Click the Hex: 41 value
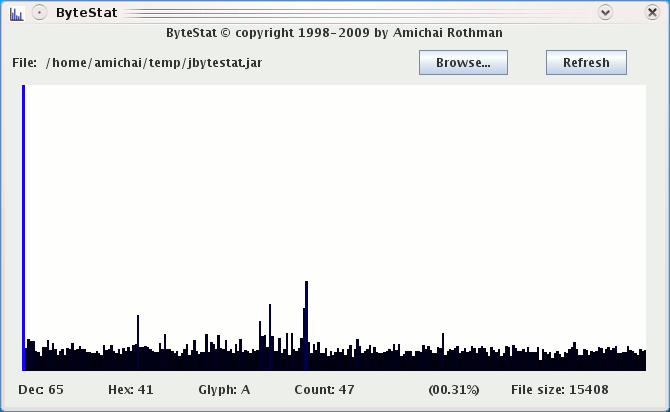This screenshot has width=670, height=412. tap(131, 390)
